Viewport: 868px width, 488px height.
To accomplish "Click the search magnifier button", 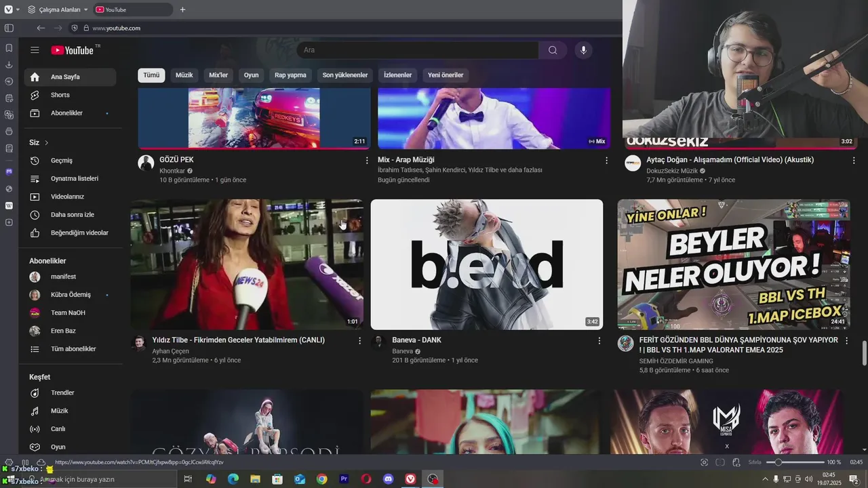I will (553, 50).
